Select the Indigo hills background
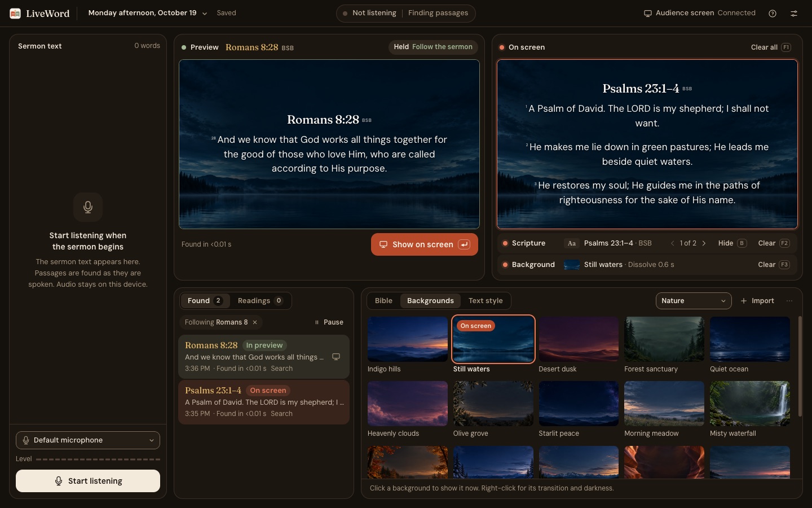812x508 pixels. (408, 339)
